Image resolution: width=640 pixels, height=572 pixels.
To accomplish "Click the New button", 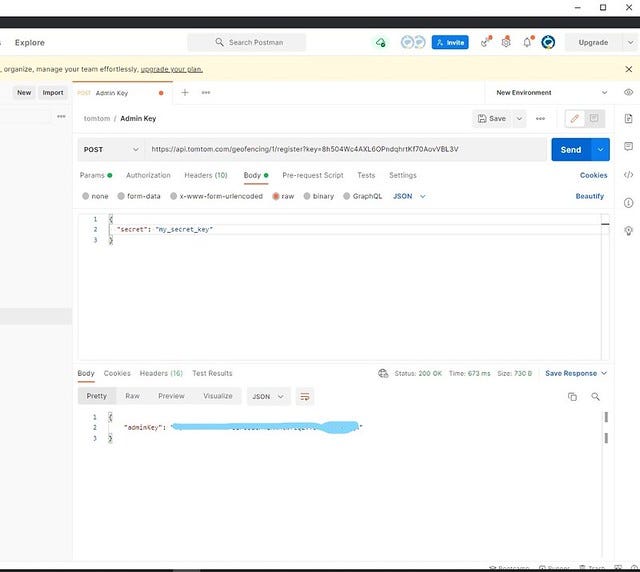I will tap(24, 93).
